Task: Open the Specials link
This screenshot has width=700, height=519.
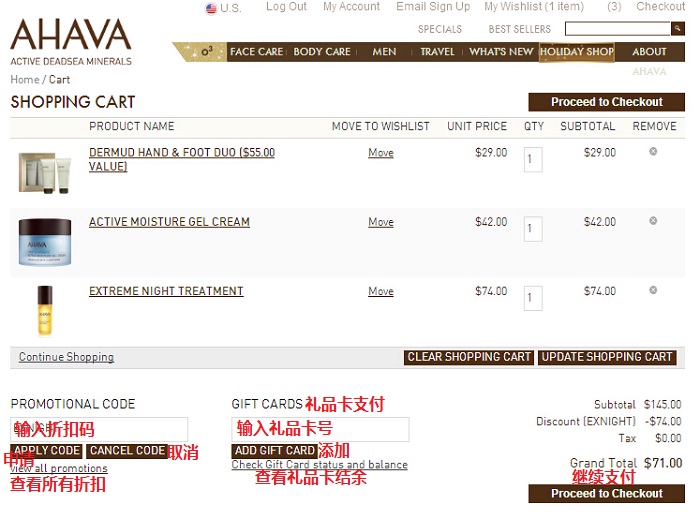Action: click(440, 29)
